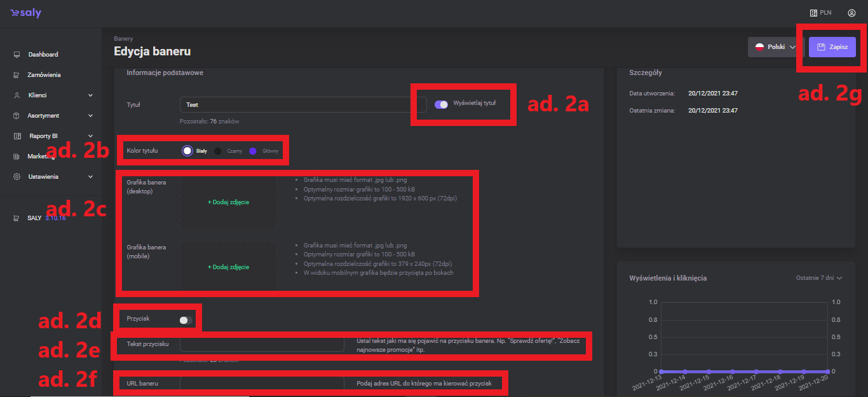Open the user profile icon in header
The width and height of the screenshot is (868, 397).
pos(851,13)
